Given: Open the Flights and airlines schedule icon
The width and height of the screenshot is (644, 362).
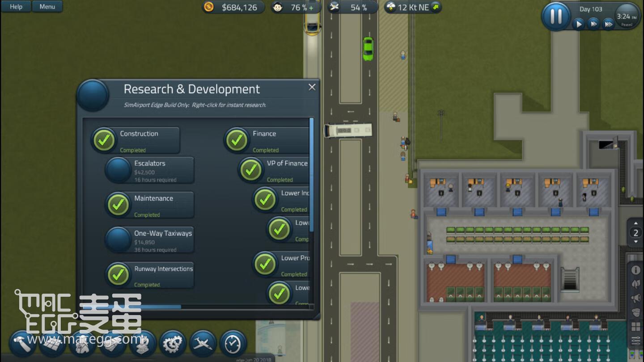Looking at the screenshot, I should click(x=112, y=343).
